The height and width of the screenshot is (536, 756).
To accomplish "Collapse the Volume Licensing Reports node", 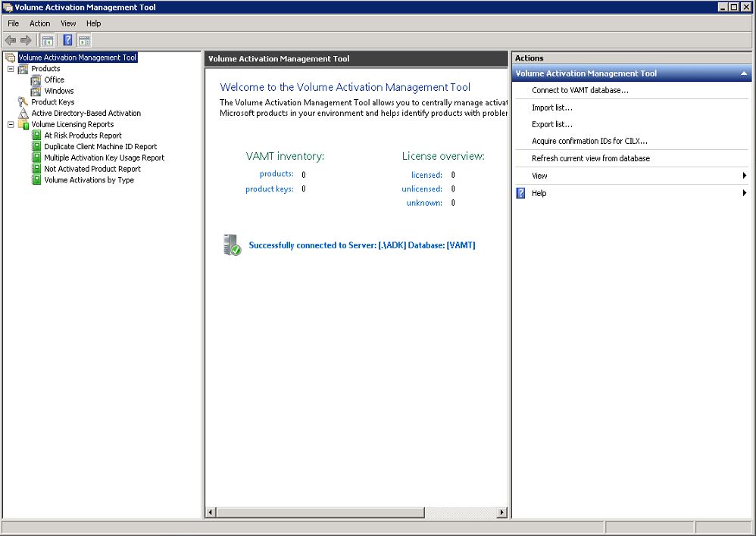I will pyautogui.click(x=11, y=125).
